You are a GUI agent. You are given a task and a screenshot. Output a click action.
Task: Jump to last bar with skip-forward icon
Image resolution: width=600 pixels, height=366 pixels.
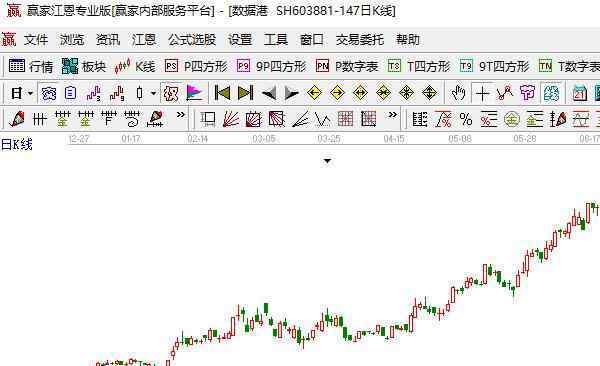point(245,93)
